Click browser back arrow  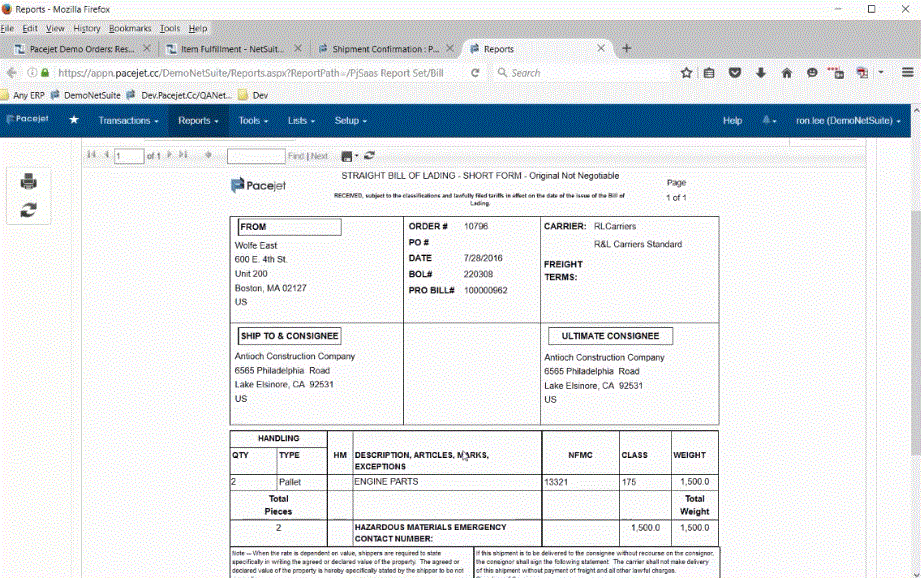(x=11, y=73)
